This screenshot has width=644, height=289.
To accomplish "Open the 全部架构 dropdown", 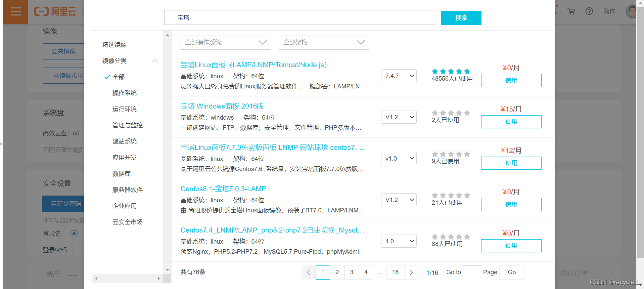I will pyautogui.click(x=324, y=43).
